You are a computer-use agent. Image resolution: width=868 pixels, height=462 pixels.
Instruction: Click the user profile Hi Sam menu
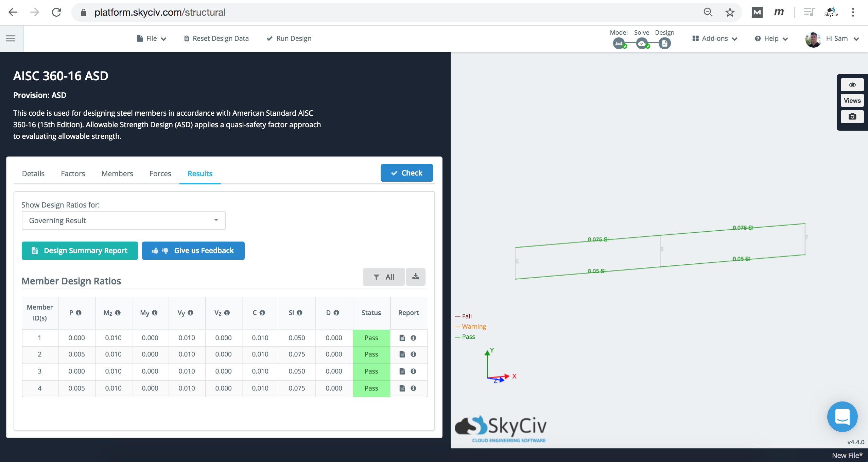pos(839,39)
